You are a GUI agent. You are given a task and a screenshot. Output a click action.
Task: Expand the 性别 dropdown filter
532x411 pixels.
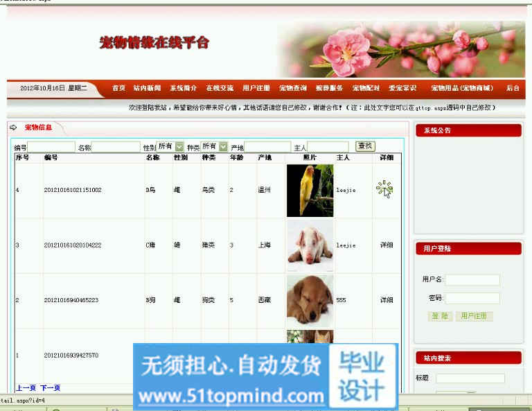point(170,146)
